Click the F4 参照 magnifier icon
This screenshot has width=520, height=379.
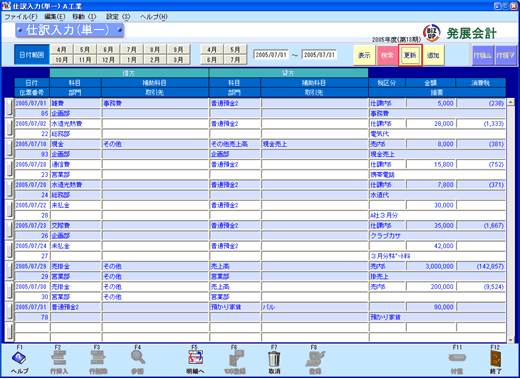[137, 358]
